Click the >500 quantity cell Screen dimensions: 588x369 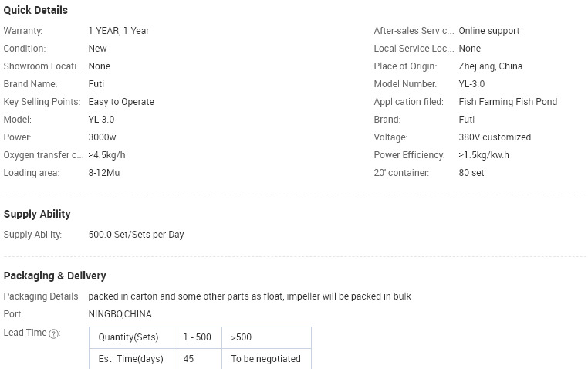tap(267, 337)
